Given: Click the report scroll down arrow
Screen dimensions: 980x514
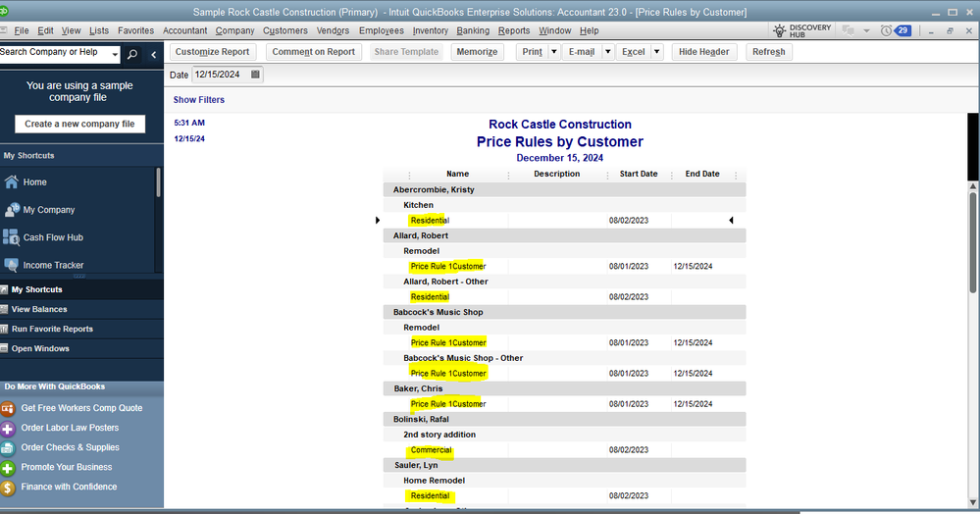Looking at the screenshot, I should [x=972, y=502].
